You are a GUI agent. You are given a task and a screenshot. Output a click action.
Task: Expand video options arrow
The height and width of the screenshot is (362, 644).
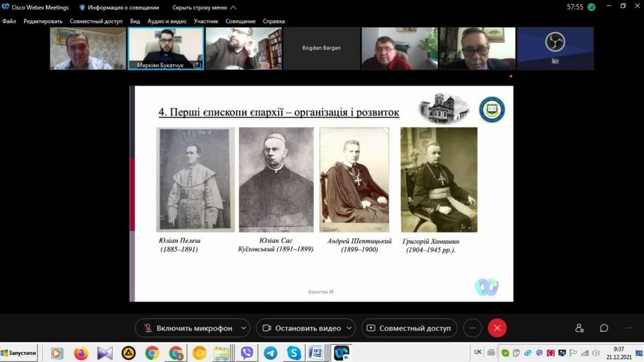tap(349, 328)
